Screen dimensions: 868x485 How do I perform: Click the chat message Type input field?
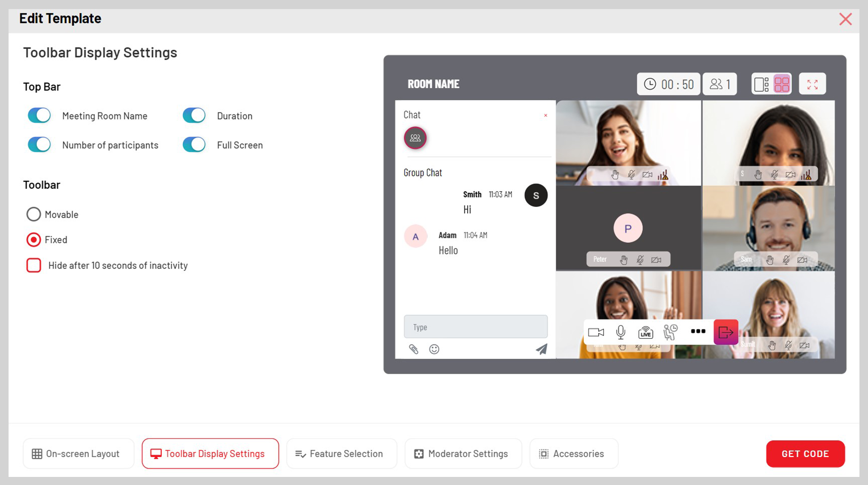pyautogui.click(x=475, y=326)
